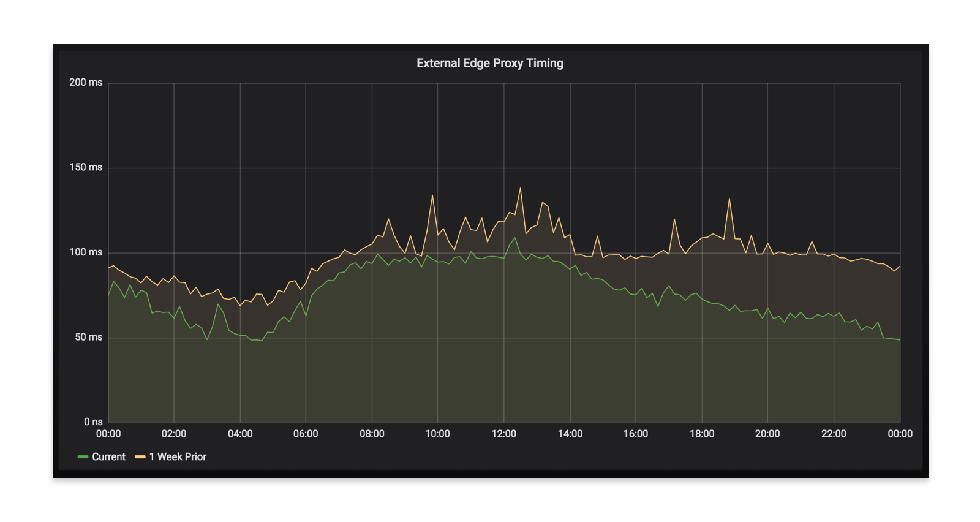Viewport: 980px width, 522px height.
Task: Click the yellow spike just before 10:00
Action: [x=432, y=196]
